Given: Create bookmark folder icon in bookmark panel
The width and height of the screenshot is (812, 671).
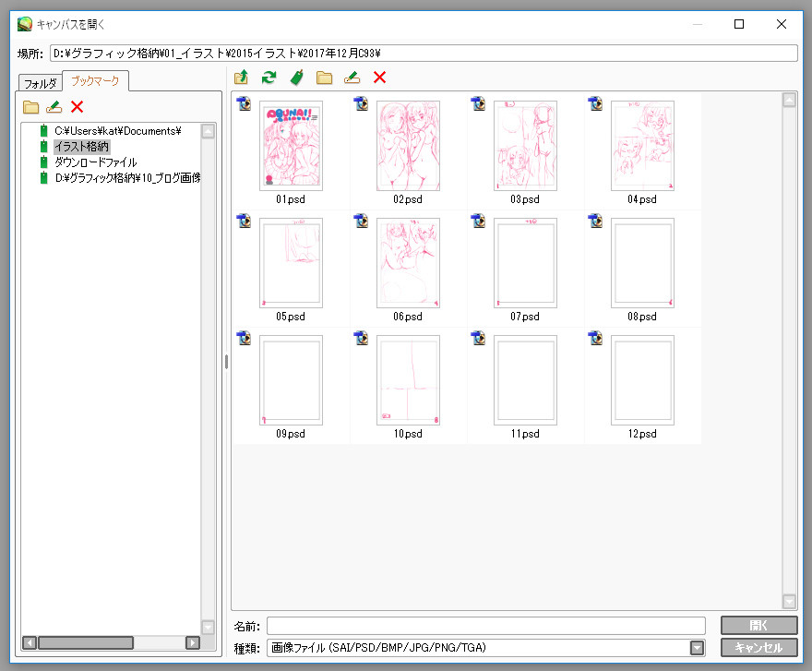Looking at the screenshot, I should [31, 107].
